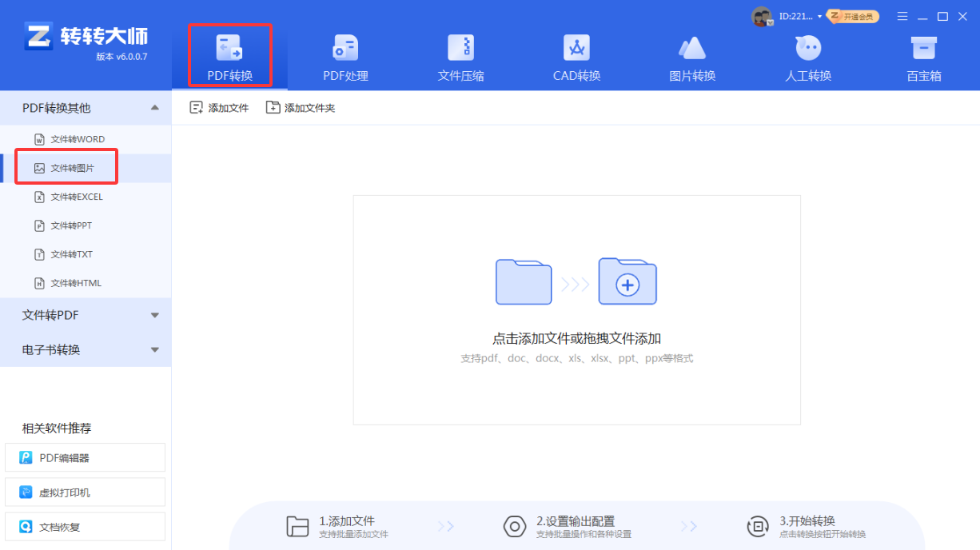Open the hamburger main menu icon
The image size is (980, 550).
(902, 16)
